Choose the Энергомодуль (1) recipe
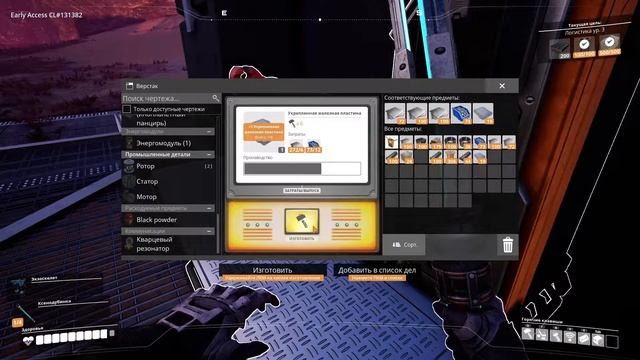The height and width of the screenshot is (360, 640). tap(169, 143)
